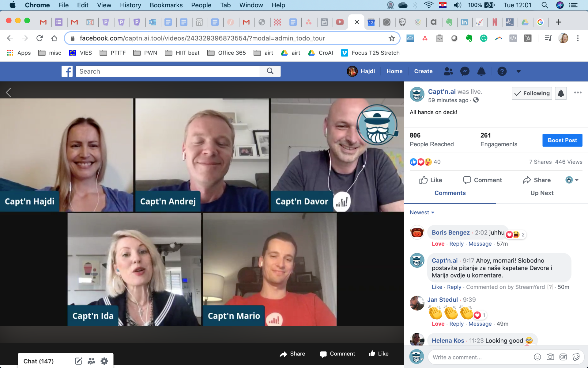This screenshot has height=368, width=588.
Task: Open the View menu in menu bar
Action: point(104,5)
